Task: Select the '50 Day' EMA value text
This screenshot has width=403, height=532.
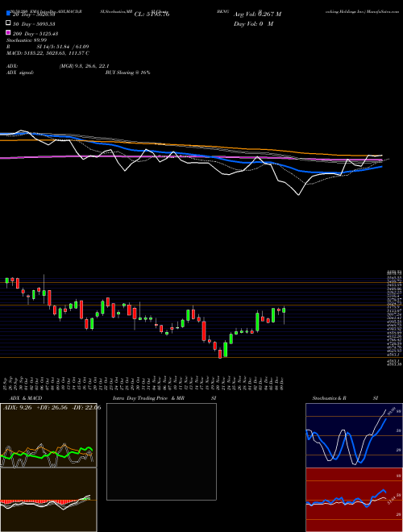Action: [x=34, y=24]
